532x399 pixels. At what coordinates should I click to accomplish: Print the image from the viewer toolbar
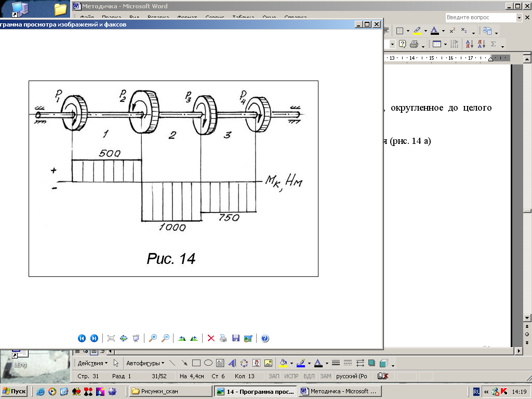223,338
